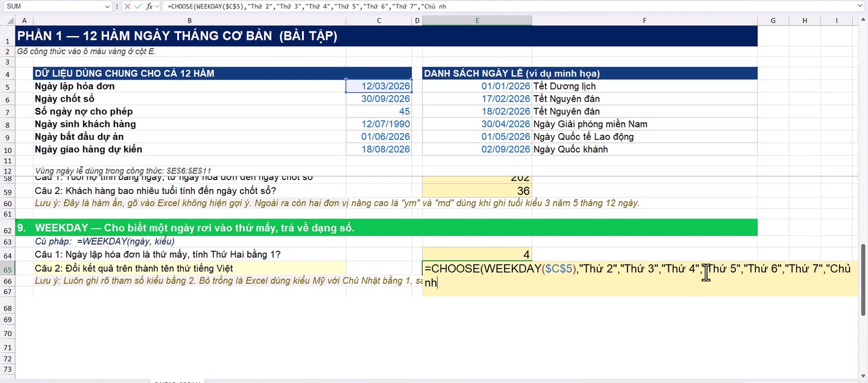This screenshot has width=868, height=383.
Task: Click holiday date 01/05/2026
Action: tap(477, 137)
